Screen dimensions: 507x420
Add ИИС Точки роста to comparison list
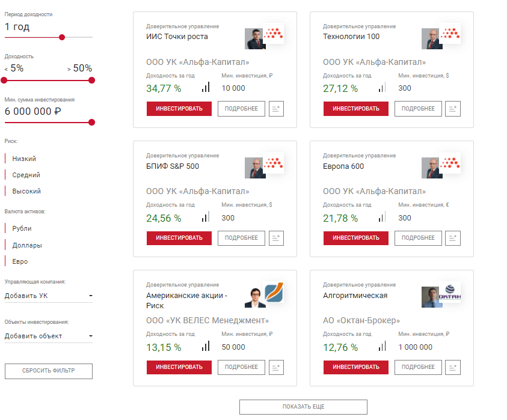276,109
